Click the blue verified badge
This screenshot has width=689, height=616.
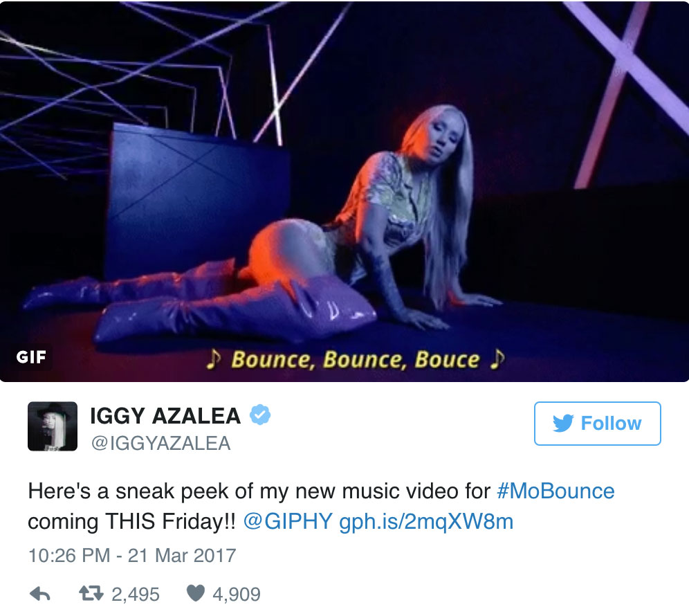coord(260,415)
